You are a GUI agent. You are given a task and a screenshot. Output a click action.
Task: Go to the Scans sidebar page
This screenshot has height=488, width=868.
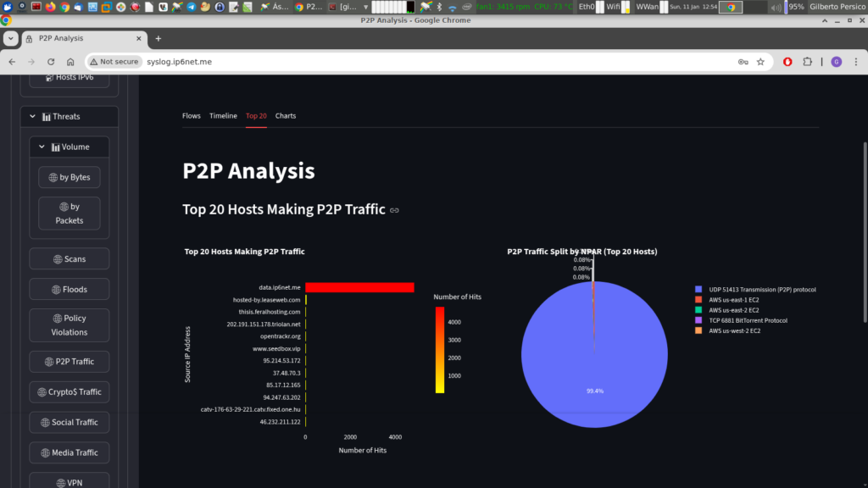[x=70, y=259]
